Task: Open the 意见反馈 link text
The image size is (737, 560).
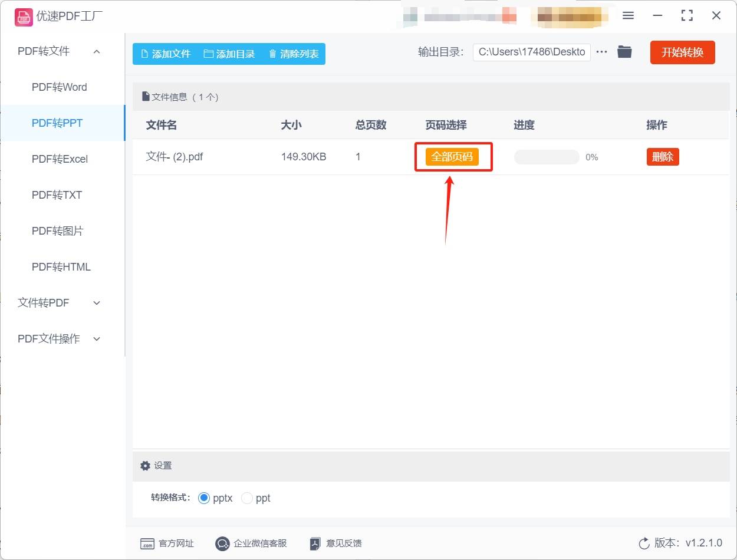Action: tap(344, 543)
